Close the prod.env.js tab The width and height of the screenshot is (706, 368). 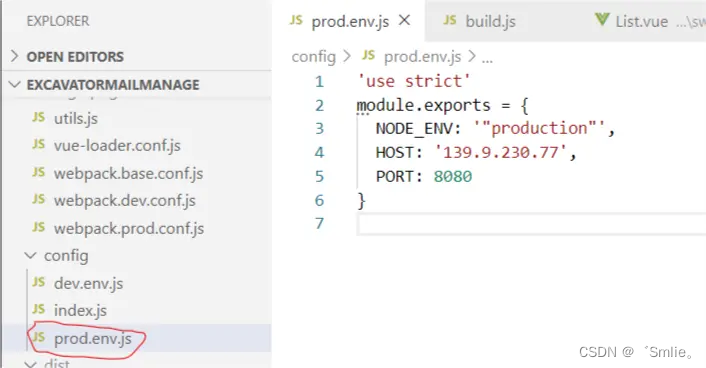(404, 20)
